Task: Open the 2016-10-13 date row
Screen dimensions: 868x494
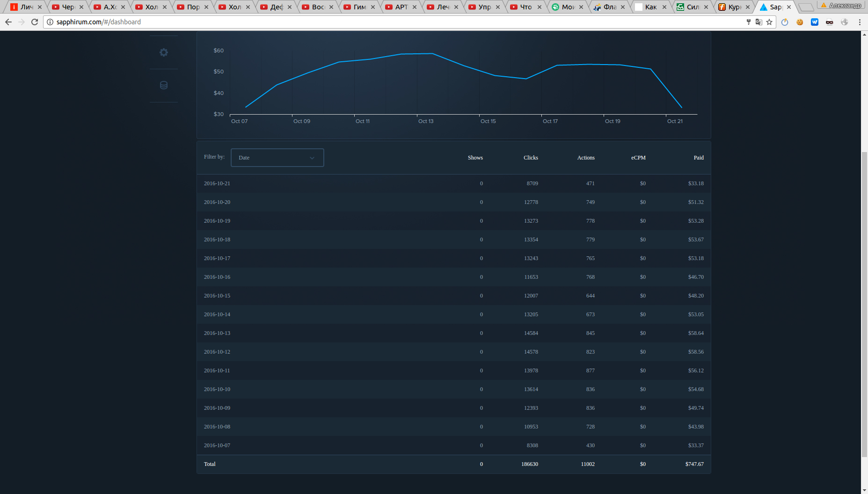Action: click(454, 333)
